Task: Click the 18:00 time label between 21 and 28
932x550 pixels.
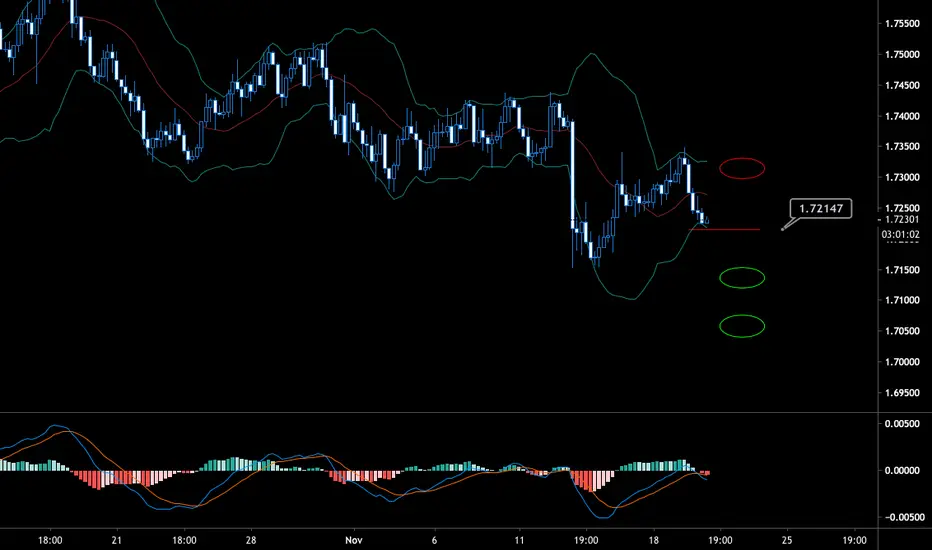Action: 184,540
